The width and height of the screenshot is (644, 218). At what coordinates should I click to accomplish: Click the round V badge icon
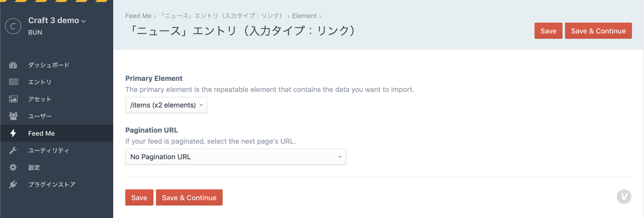tap(624, 197)
